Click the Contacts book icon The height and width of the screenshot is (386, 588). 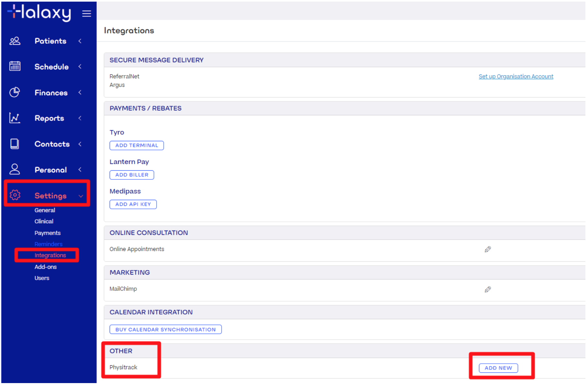coord(15,144)
